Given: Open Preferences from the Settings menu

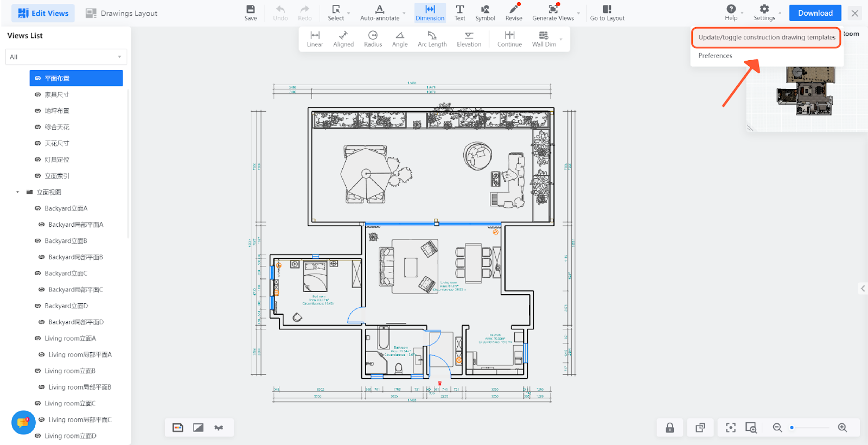Looking at the screenshot, I should pos(715,56).
